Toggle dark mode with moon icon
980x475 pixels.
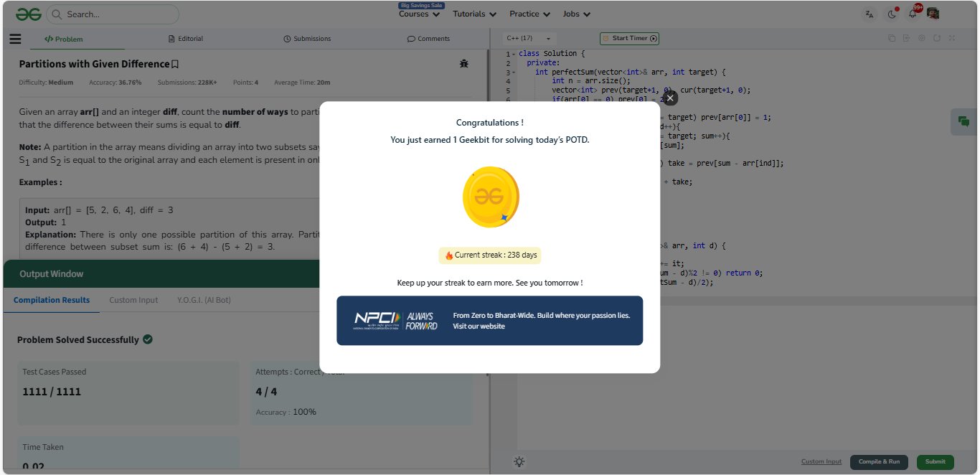click(892, 14)
